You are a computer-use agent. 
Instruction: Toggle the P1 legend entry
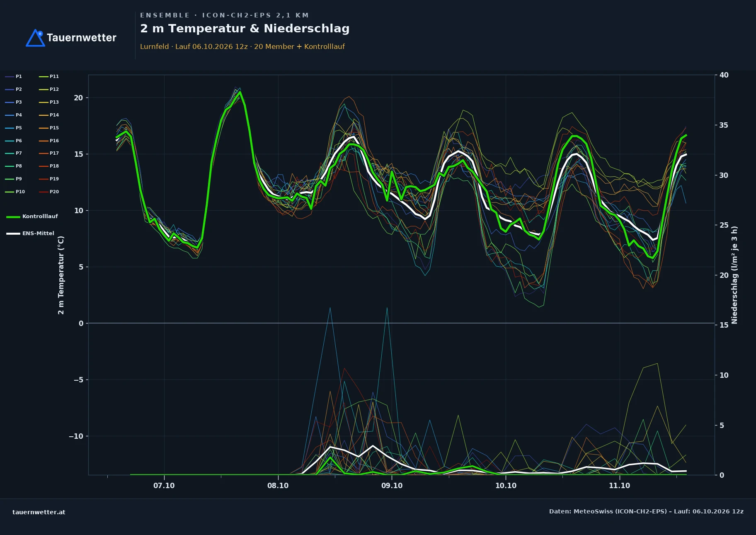14,76
